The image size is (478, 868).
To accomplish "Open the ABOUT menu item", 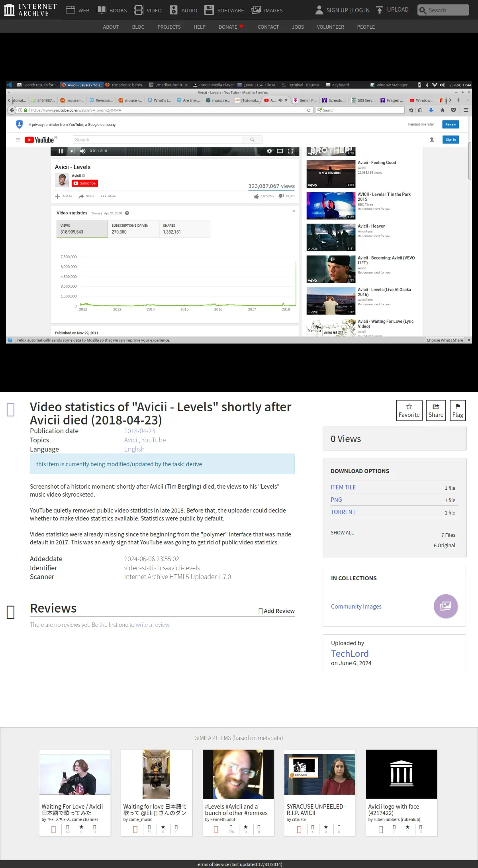I will [111, 27].
